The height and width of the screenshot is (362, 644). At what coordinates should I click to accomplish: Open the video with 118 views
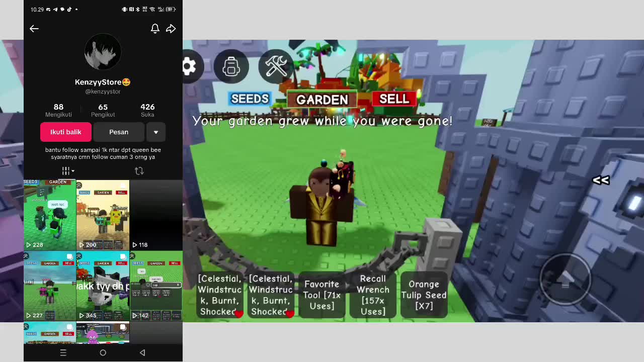click(x=156, y=215)
